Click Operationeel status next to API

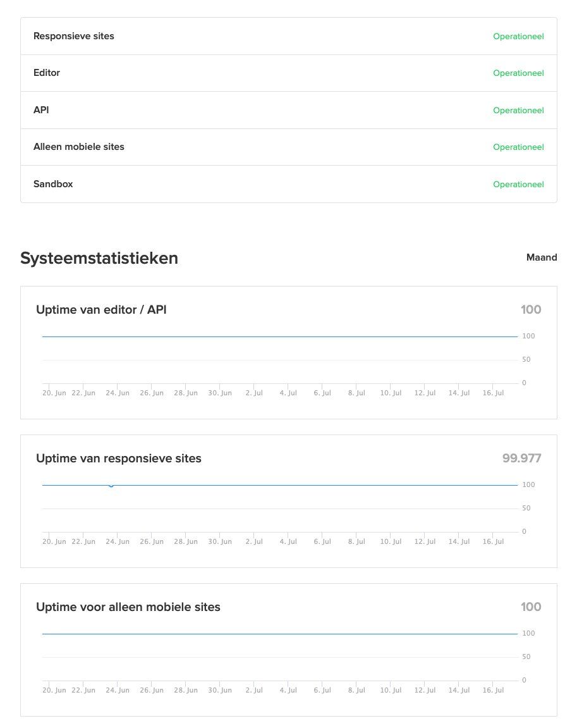518,110
